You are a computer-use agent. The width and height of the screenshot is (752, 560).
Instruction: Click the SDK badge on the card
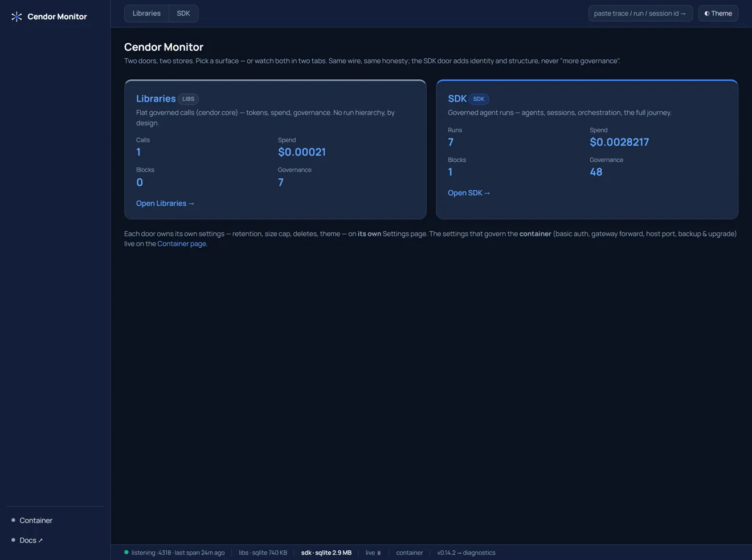point(479,99)
